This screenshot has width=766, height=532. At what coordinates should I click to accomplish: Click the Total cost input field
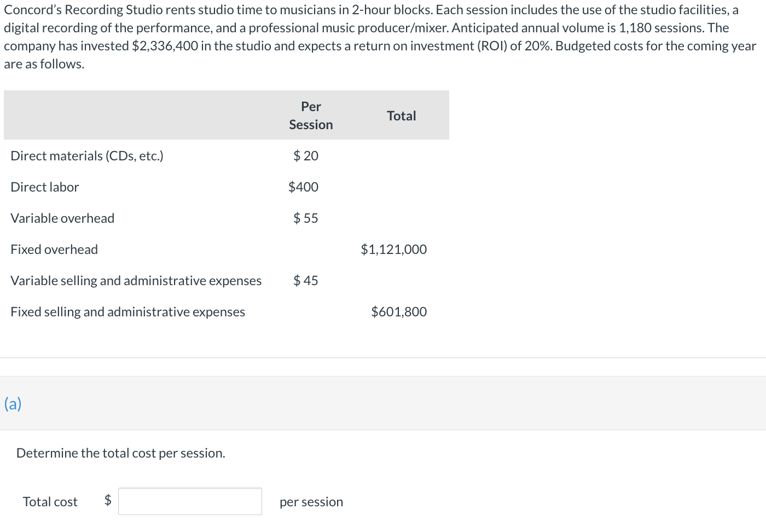tap(190, 501)
